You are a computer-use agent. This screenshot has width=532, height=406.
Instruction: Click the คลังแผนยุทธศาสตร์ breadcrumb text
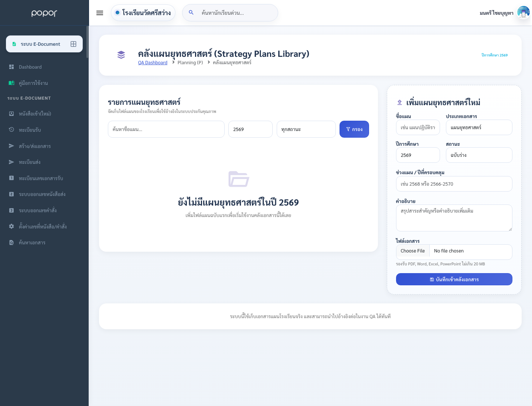[232, 63]
